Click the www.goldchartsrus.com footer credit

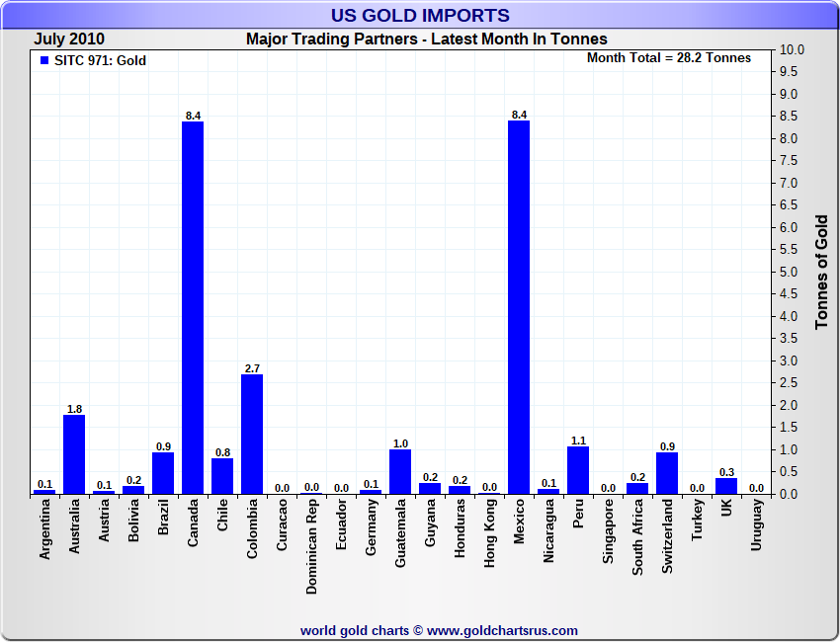439,631
